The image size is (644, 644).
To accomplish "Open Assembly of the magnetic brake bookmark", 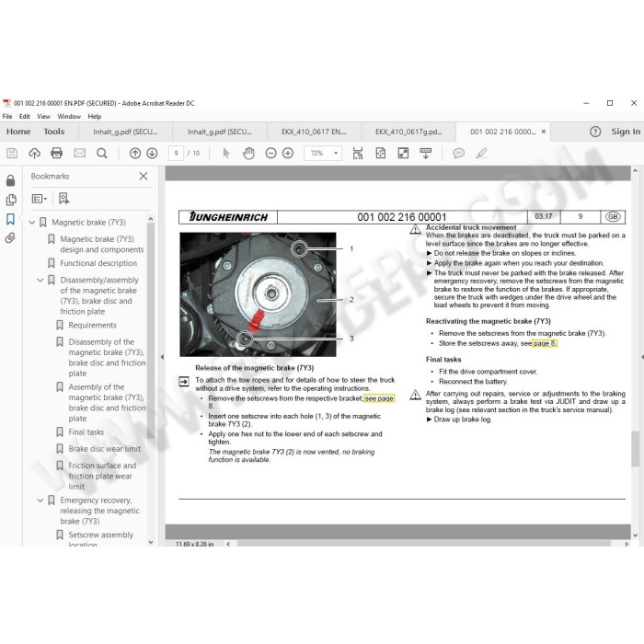I will [107, 403].
